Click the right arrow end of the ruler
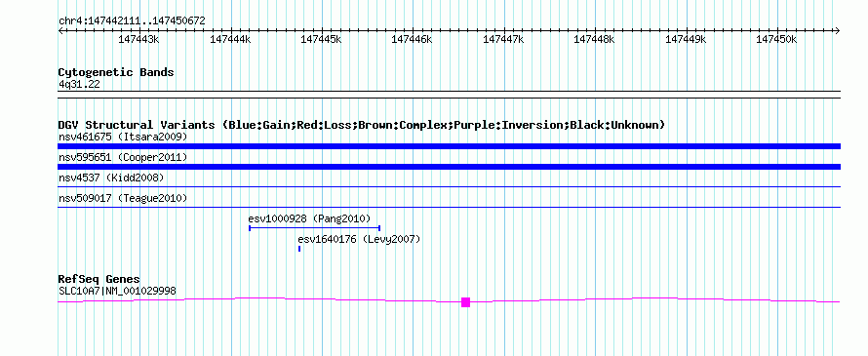This screenshot has width=868, height=356. (x=838, y=30)
